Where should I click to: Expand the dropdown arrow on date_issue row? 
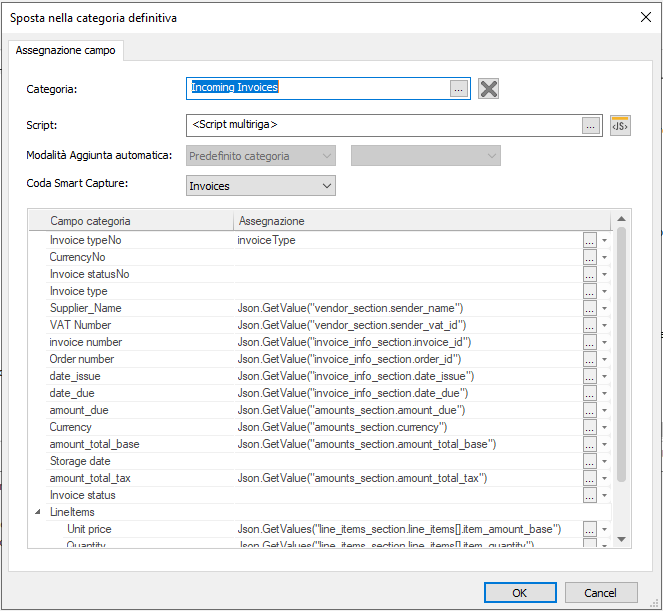point(604,377)
